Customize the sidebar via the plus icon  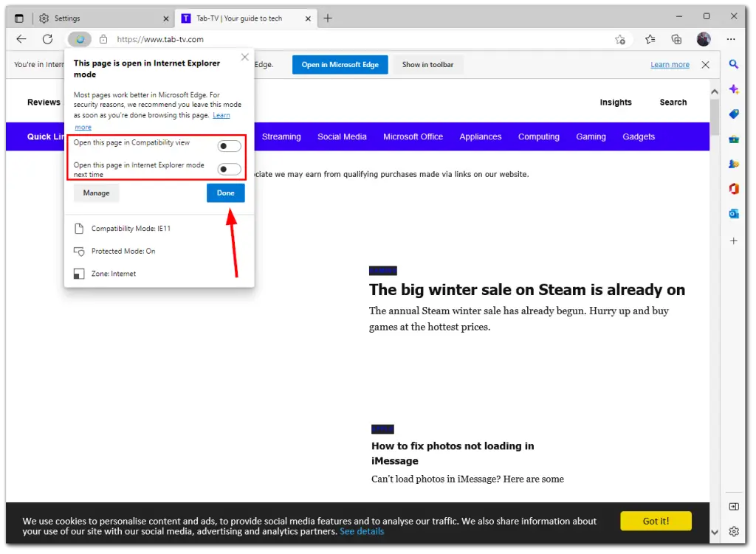pos(734,240)
